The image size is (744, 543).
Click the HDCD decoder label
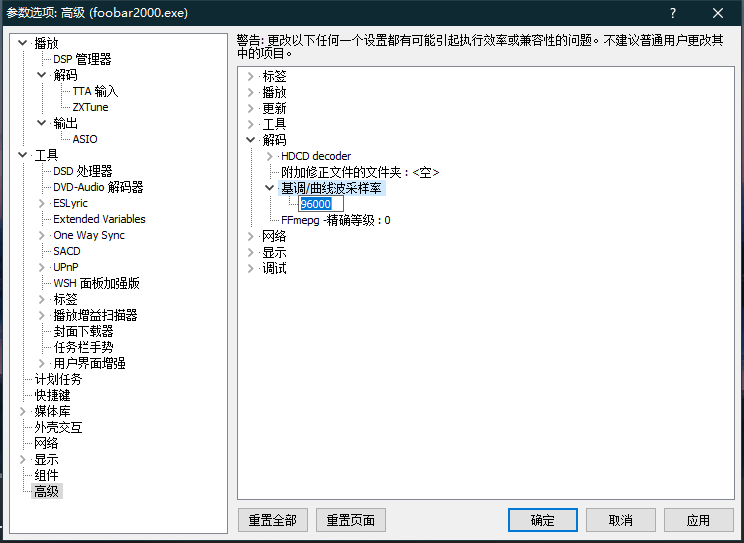coord(316,156)
